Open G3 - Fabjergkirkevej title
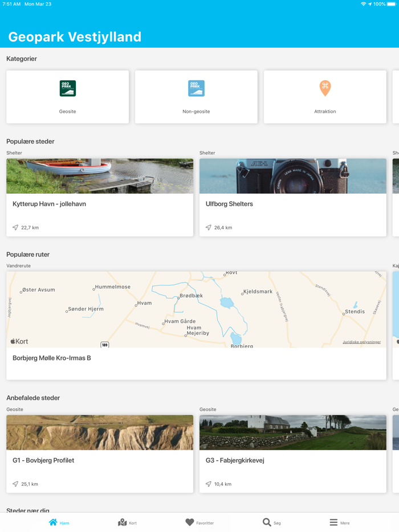 click(x=235, y=460)
